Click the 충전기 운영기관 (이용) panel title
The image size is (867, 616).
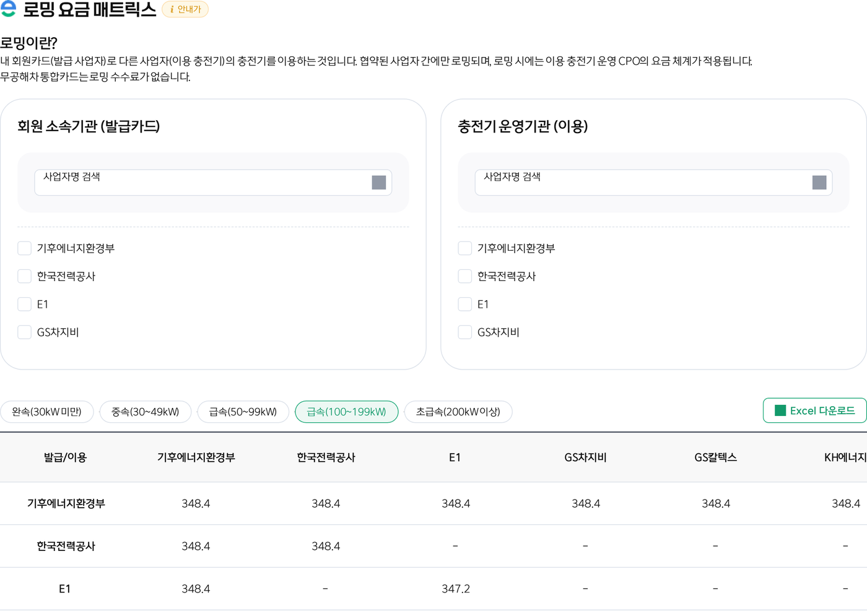[x=523, y=126]
